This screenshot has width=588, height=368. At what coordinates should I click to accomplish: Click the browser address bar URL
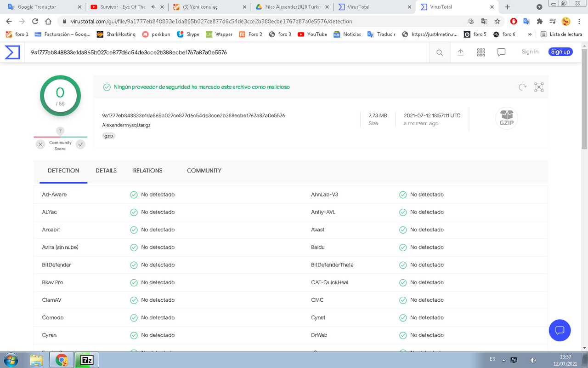point(212,21)
